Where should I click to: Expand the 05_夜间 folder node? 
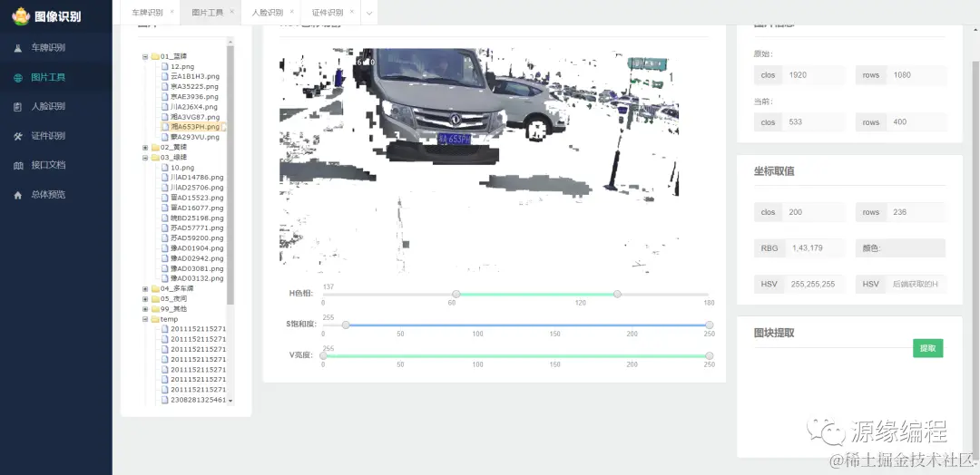click(x=145, y=299)
